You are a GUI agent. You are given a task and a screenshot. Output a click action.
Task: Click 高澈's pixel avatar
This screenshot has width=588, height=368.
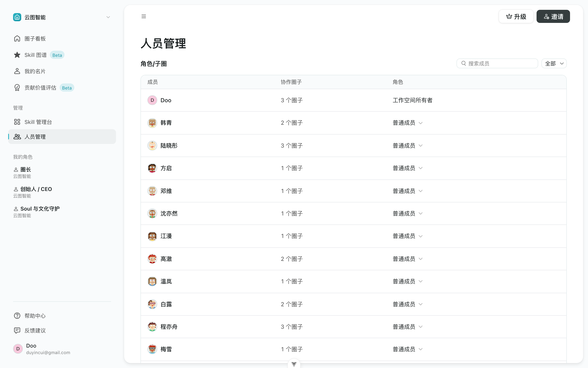152,259
